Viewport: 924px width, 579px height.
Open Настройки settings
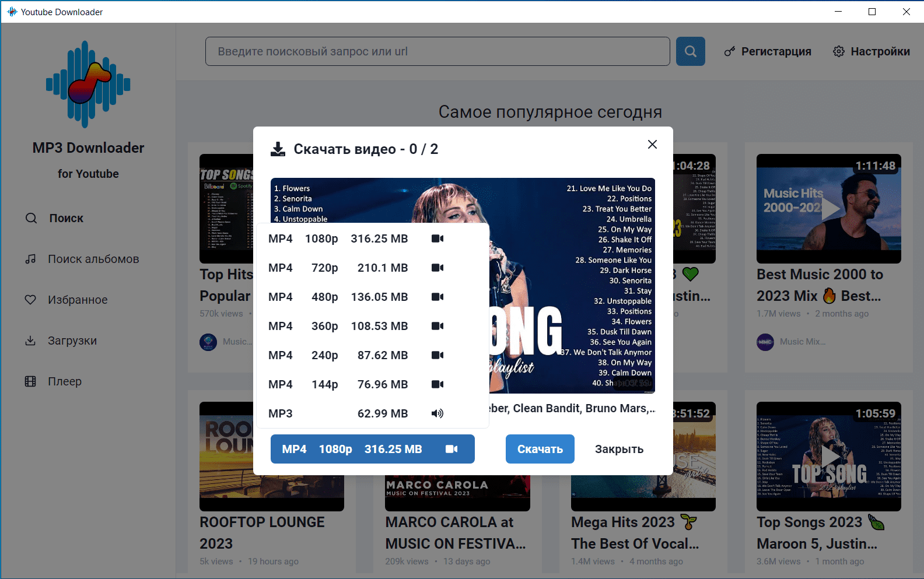pyautogui.click(x=871, y=51)
